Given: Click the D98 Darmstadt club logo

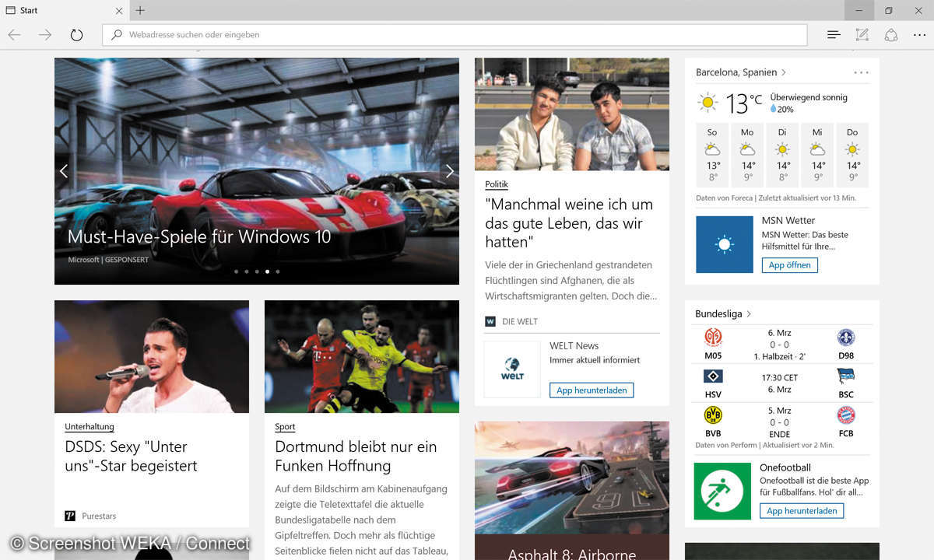Looking at the screenshot, I should (x=846, y=338).
